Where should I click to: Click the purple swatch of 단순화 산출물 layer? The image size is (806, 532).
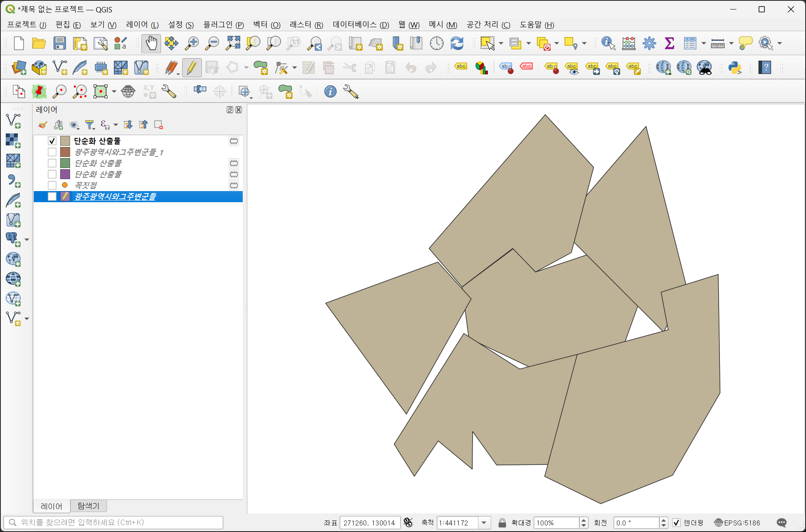tap(65, 174)
